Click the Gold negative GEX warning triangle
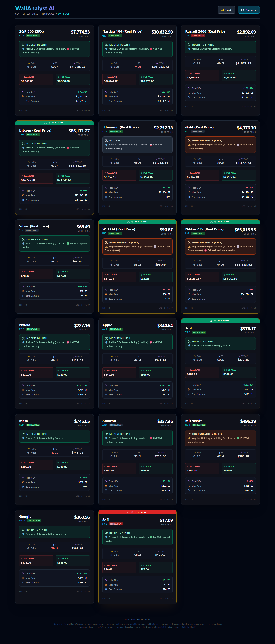The image size is (275, 644). 189,145
